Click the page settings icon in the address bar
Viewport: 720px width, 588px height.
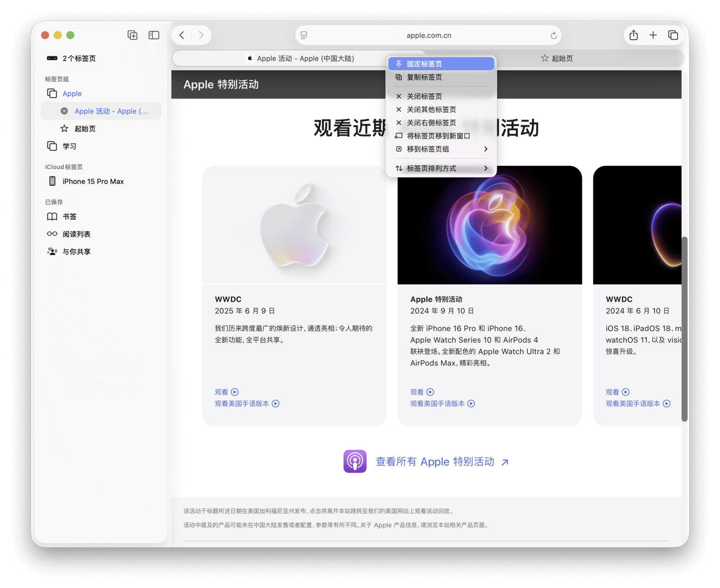point(304,36)
